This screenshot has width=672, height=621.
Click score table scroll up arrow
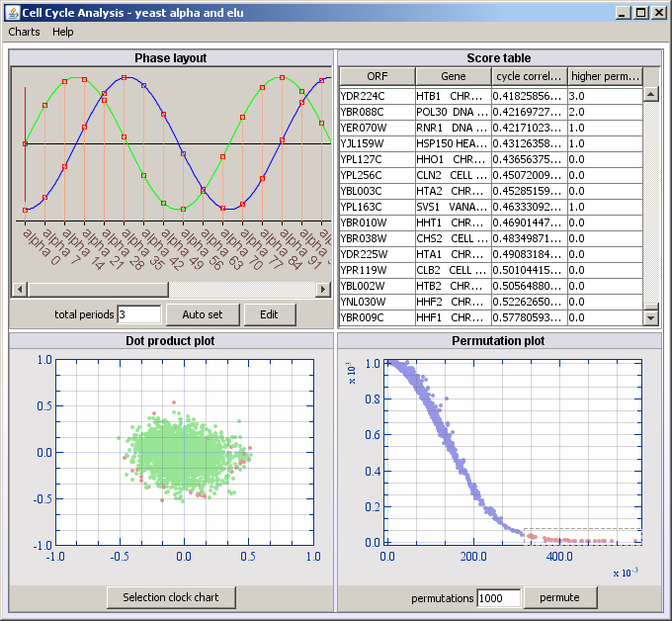pyautogui.click(x=651, y=94)
